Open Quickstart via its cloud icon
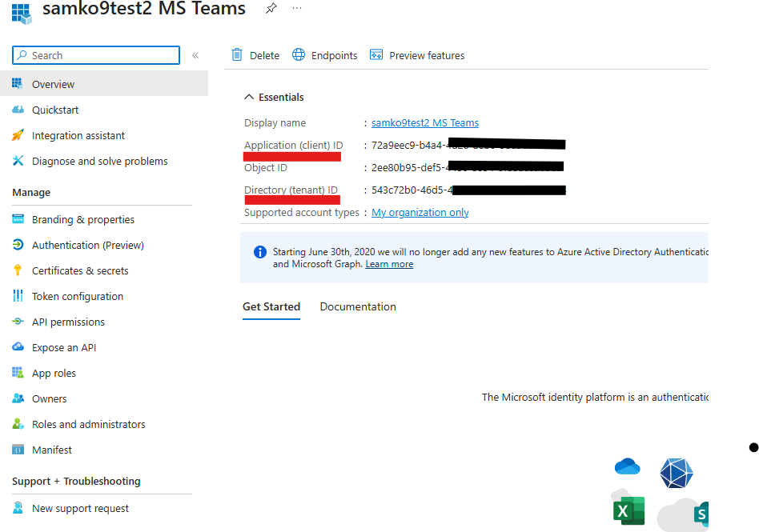The image size is (759, 532). pos(18,110)
